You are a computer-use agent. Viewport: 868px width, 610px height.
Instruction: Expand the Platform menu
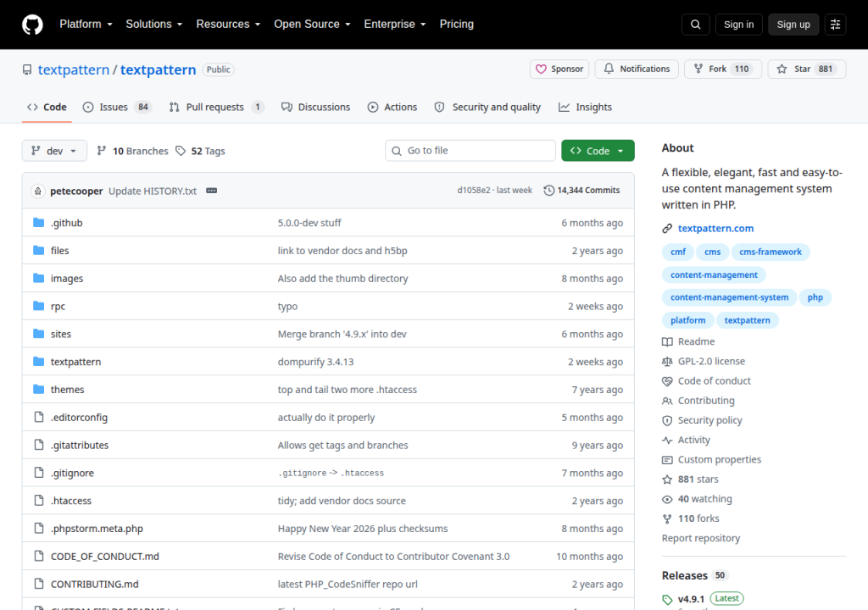86,25
